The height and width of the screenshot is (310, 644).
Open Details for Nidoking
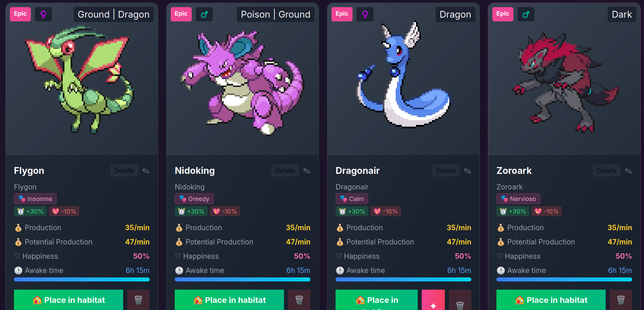[x=285, y=171]
